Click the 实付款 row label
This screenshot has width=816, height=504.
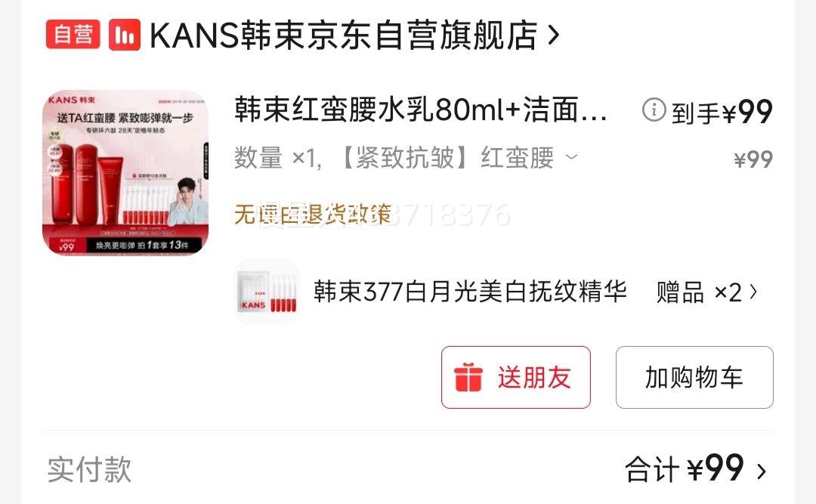89,469
